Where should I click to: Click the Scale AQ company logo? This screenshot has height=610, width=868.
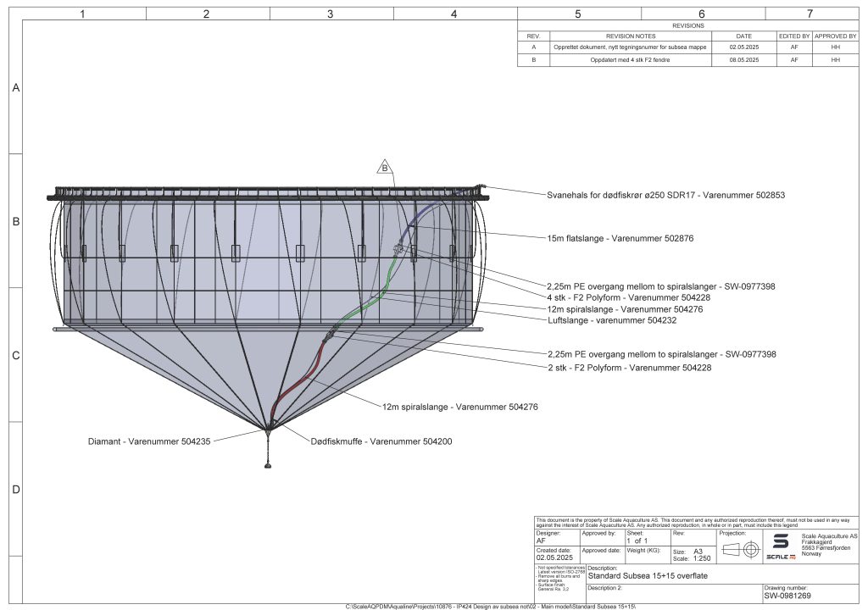coord(781,547)
